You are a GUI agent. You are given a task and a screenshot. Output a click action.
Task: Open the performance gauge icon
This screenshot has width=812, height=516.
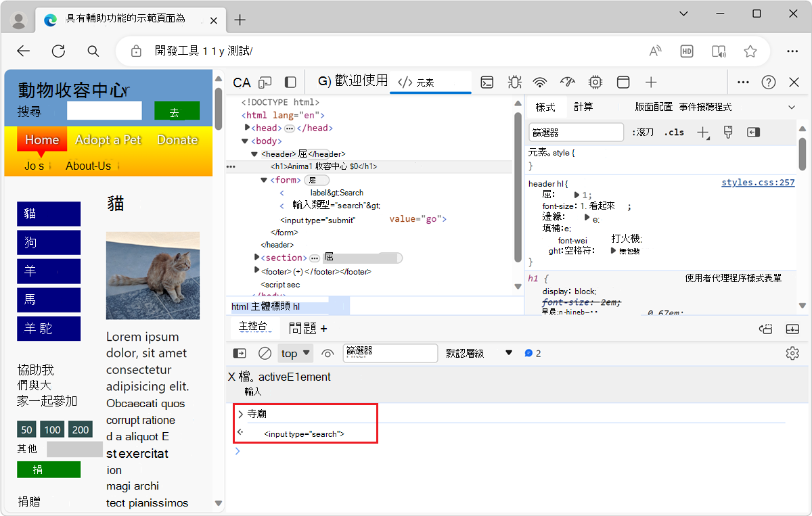pos(567,82)
